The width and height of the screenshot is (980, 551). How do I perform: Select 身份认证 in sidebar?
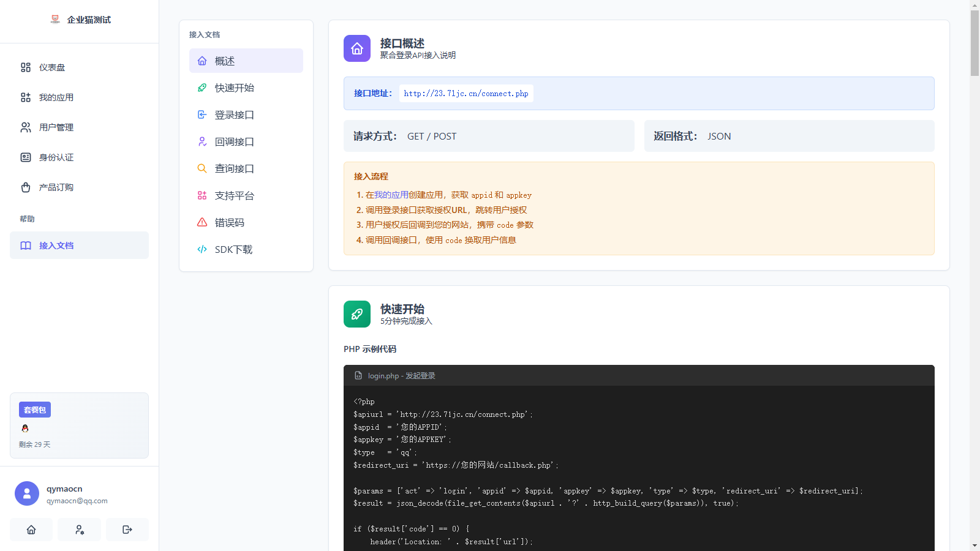pyautogui.click(x=56, y=157)
